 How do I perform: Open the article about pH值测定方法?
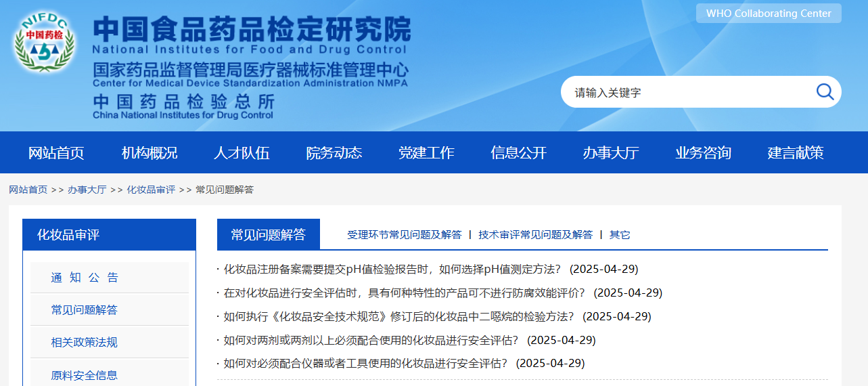(x=392, y=270)
